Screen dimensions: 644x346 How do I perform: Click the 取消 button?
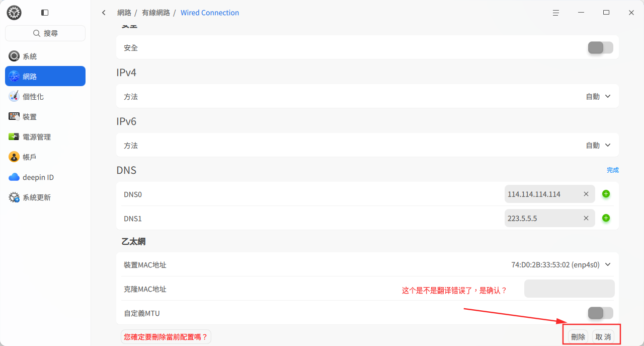[x=603, y=337]
